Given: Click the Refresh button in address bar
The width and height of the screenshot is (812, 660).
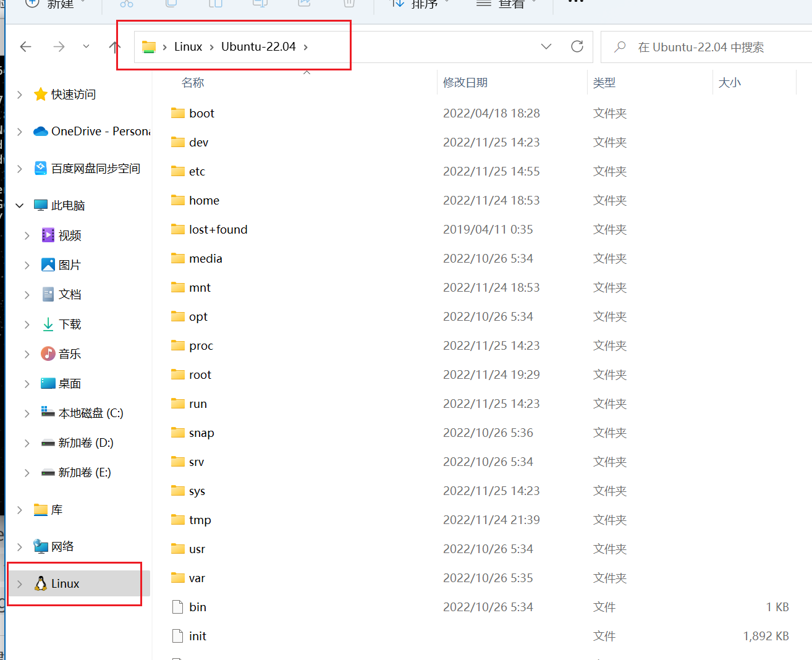Looking at the screenshot, I should pos(577,46).
